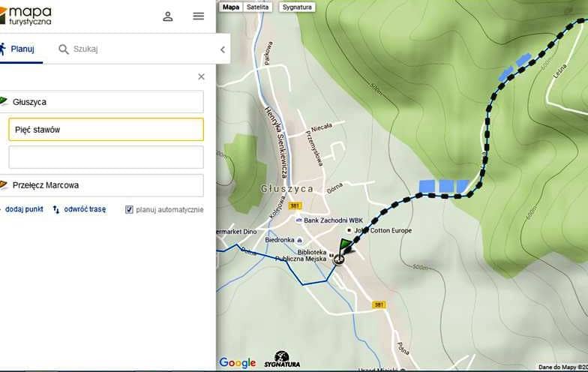
Task: Collapse the side panel with chevron
Action: [222, 49]
